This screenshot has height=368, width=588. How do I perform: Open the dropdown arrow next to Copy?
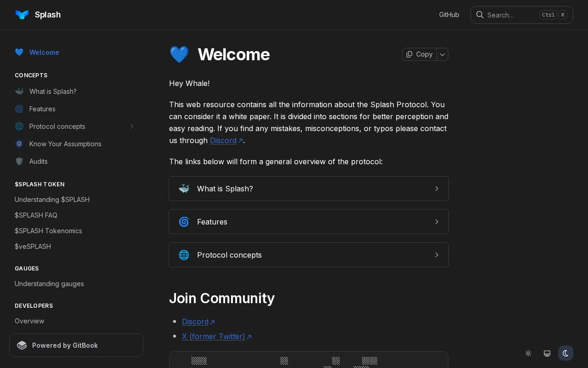[x=442, y=54]
